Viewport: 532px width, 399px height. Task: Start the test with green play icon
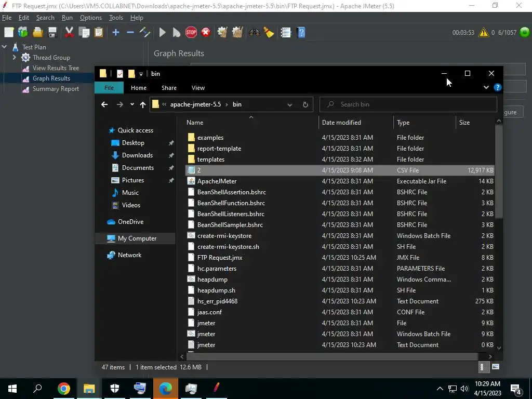pyautogui.click(x=162, y=33)
